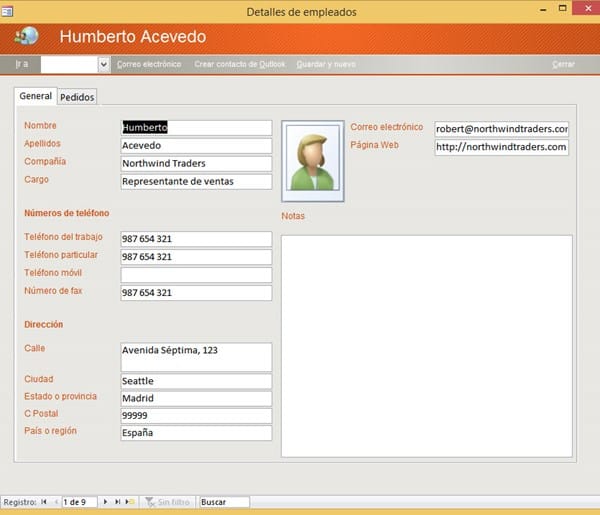Click the Buscar search box

coord(224,501)
